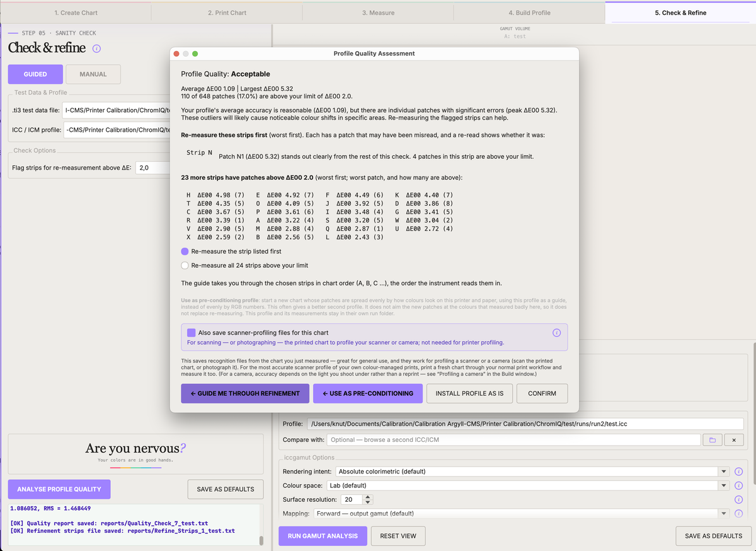Screen dimensions: 756x551
Task: Switch to the 3. Measure tab
Action: [378, 13]
